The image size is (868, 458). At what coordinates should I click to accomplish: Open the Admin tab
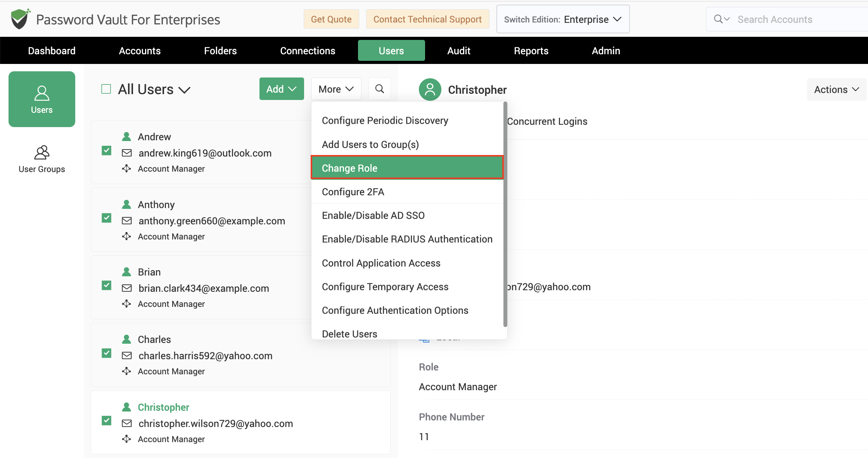tap(606, 51)
